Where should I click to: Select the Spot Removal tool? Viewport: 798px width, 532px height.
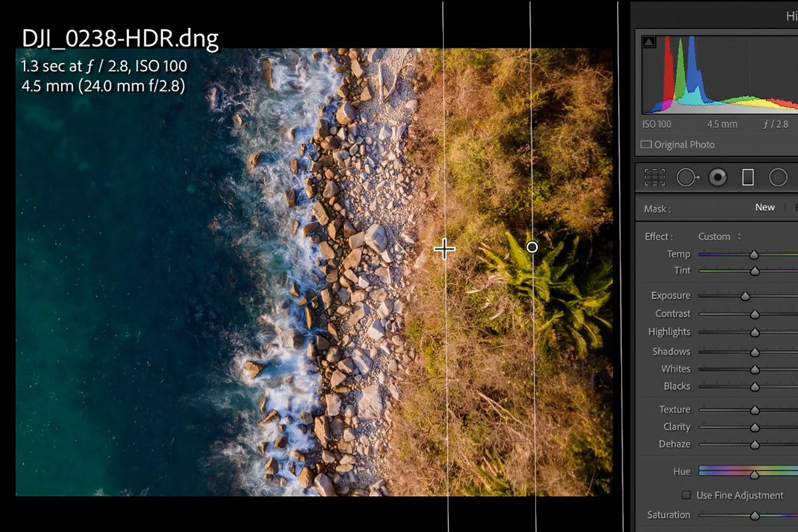[688, 177]
